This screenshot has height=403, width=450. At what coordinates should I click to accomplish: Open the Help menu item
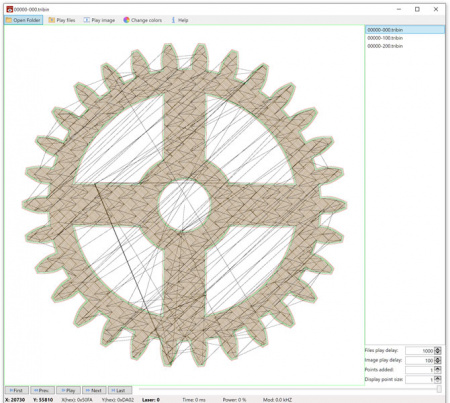point(180,20)
